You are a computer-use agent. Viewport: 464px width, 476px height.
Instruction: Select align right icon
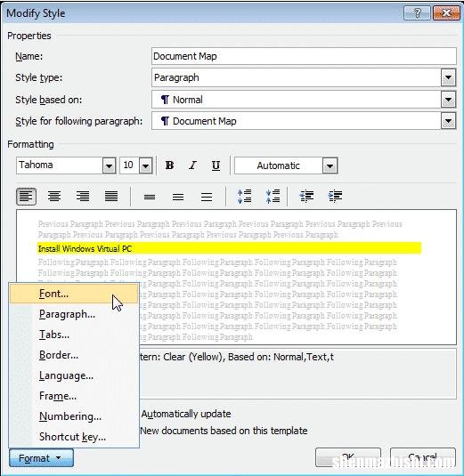click(x=83, y=197)
